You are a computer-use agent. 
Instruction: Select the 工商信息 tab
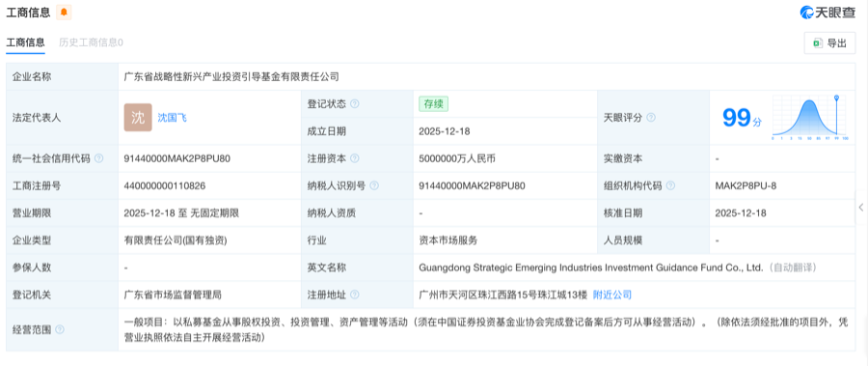(x=25, y=42)
